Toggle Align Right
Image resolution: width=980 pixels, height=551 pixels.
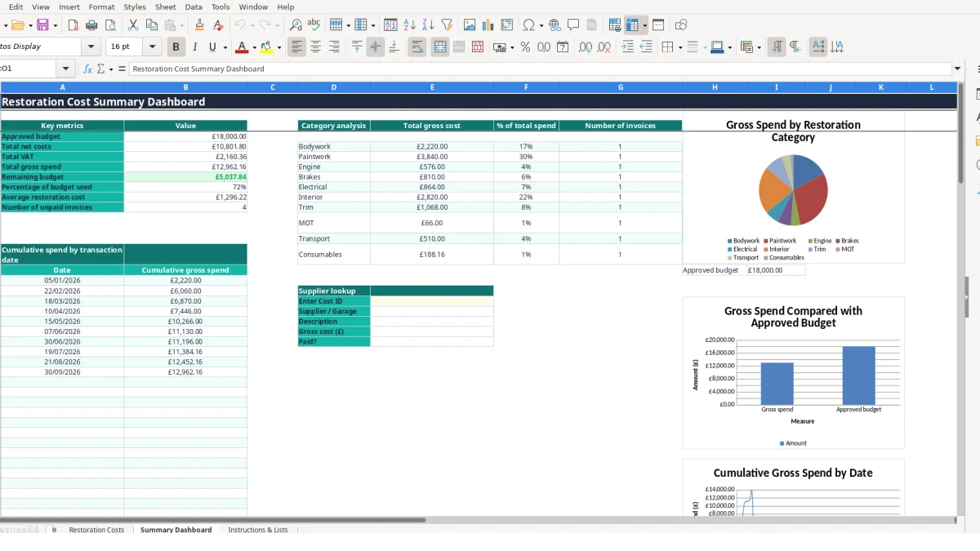[334, 47]
